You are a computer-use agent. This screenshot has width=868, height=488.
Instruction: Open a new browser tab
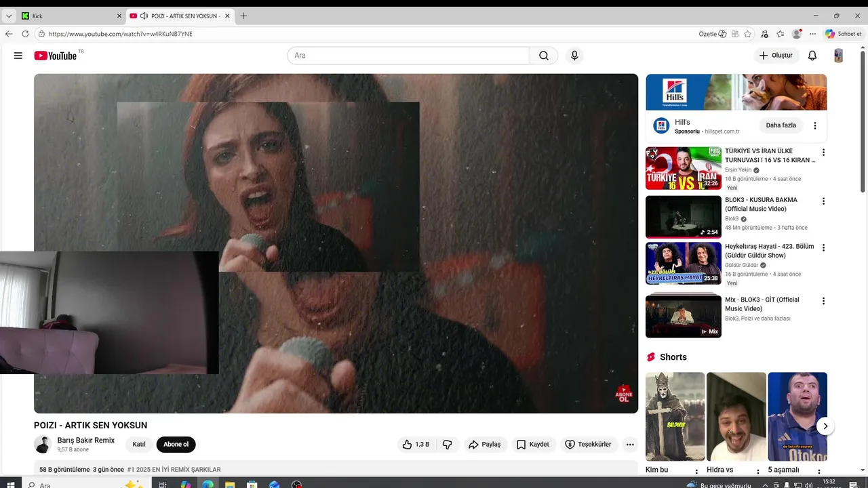click(x=243, y=16)
